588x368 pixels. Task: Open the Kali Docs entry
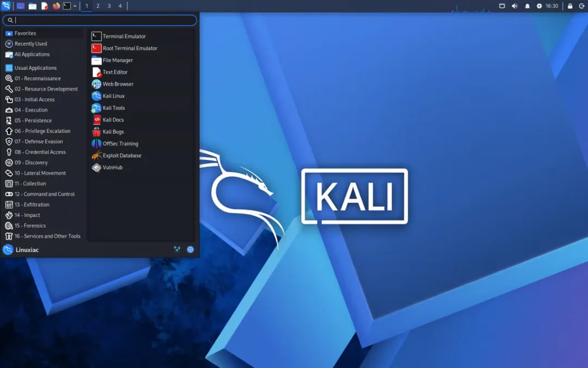[x=142, y=120]
